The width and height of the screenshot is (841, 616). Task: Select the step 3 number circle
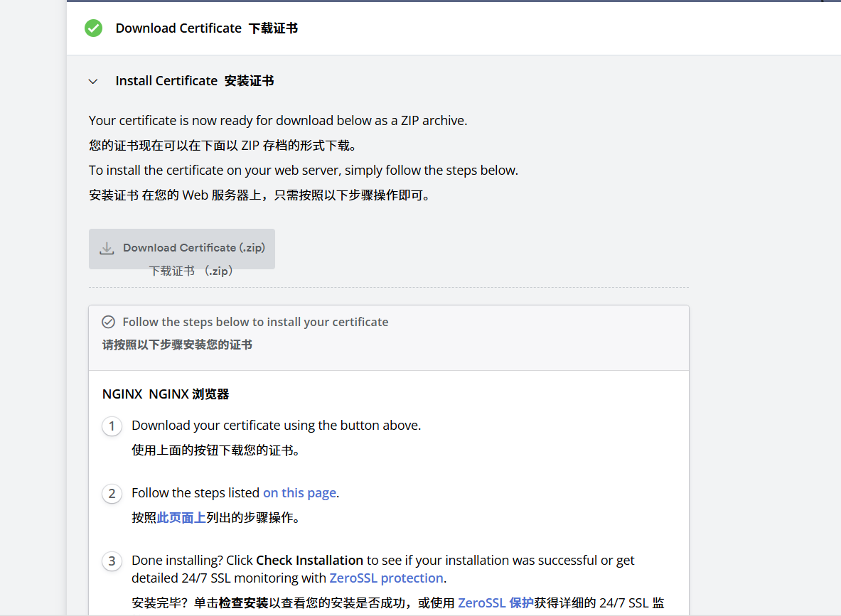coord(112,561)
